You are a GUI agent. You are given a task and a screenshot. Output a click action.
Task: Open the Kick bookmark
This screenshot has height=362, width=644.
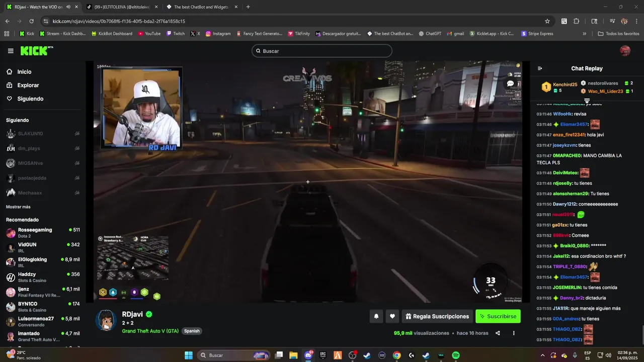click(27, 34)
